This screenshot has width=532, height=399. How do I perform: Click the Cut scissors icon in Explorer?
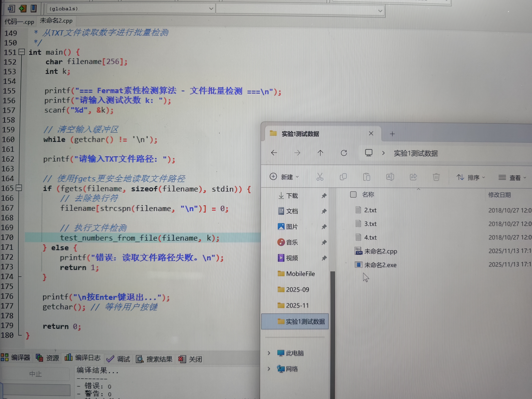[320, 177]
